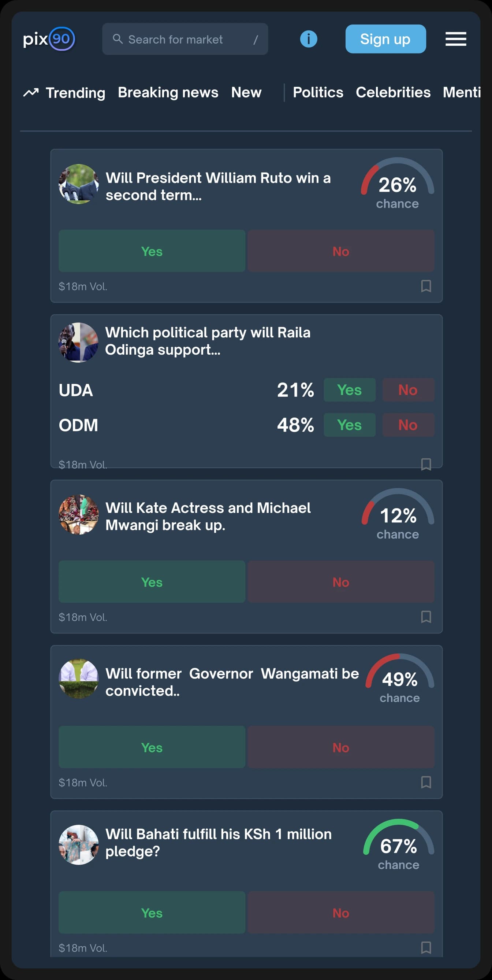Choose Yes for William Ruto second term
Viewport: 492px width, 980px height.
[x=152, y=251]
